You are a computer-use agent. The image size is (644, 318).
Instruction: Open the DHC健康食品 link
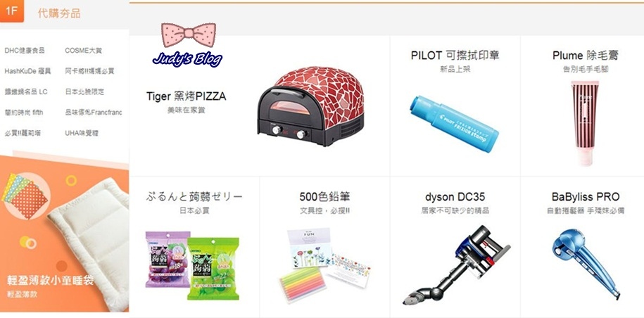(x=25, y=51)
